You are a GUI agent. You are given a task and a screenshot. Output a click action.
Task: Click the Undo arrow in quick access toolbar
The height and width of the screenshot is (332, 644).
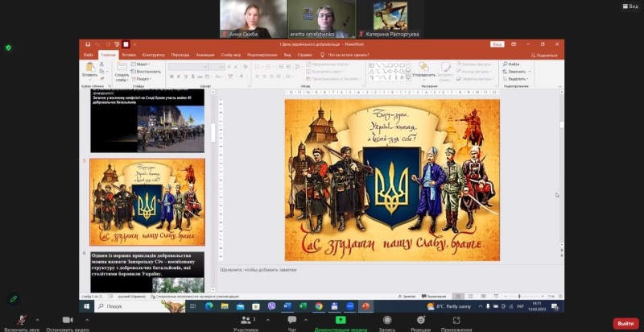[x=97, y=44]
